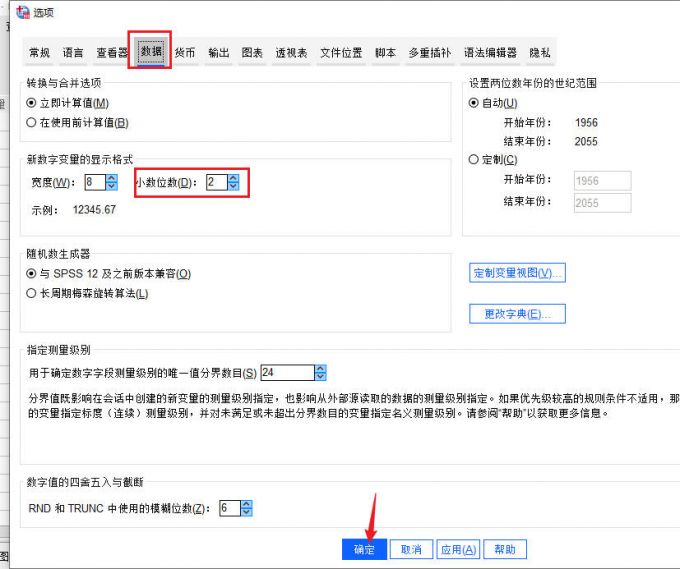Increase 宽度 with up arrow
680x569 pixels.
pos(112,178)
